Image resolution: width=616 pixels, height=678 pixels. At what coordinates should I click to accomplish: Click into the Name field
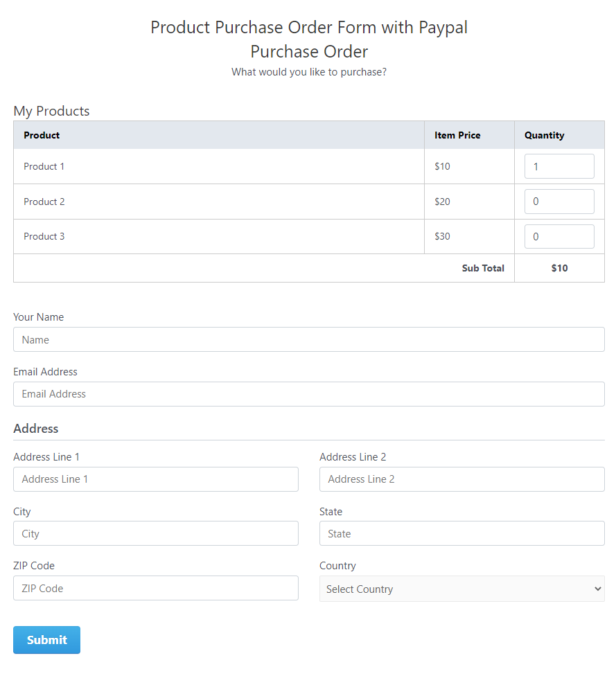tap(309, 339)
